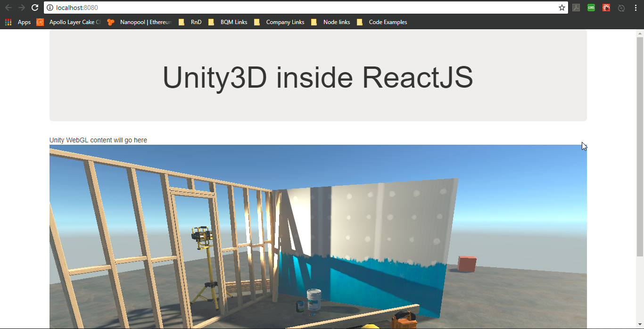The width and height of the screenshot is (644, 329).
Task: Open the red extension icon
Action: [606, 8]
